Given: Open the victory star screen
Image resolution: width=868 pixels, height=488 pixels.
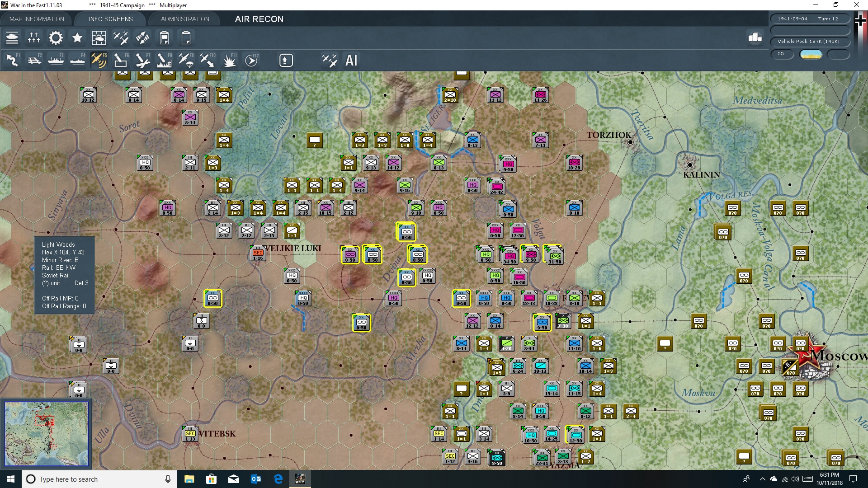Looking at the screenshot, I should coord(77,38).
